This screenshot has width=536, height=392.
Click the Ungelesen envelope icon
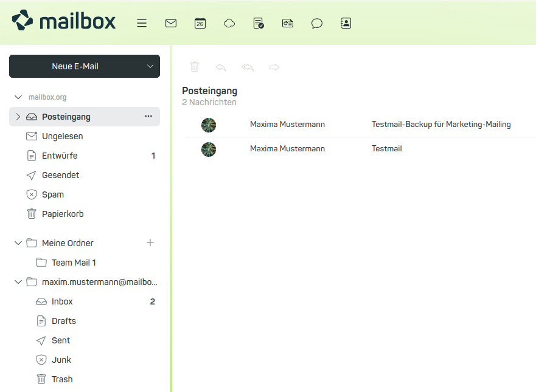[x=32, y=136]
